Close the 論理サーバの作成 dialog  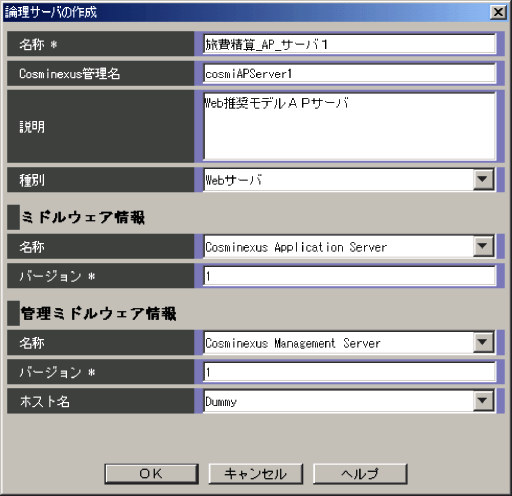(x=498, y=12)
